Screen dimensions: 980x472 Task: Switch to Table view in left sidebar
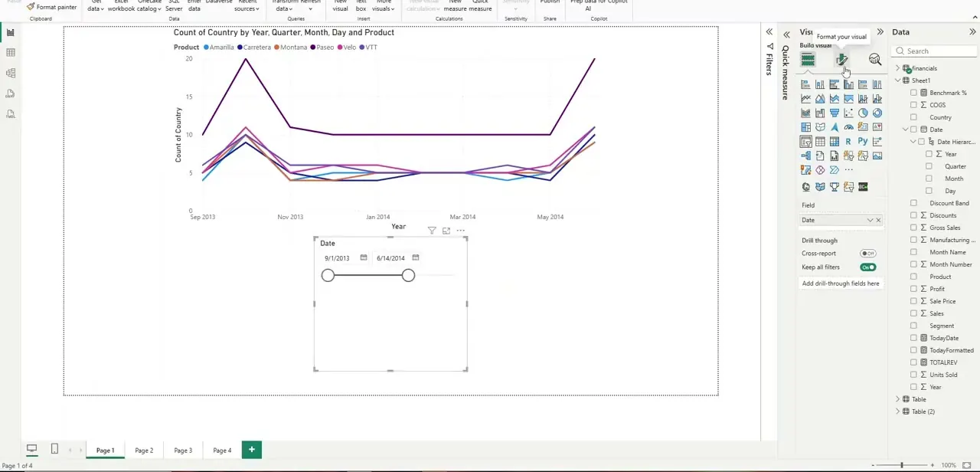(11, 53)
